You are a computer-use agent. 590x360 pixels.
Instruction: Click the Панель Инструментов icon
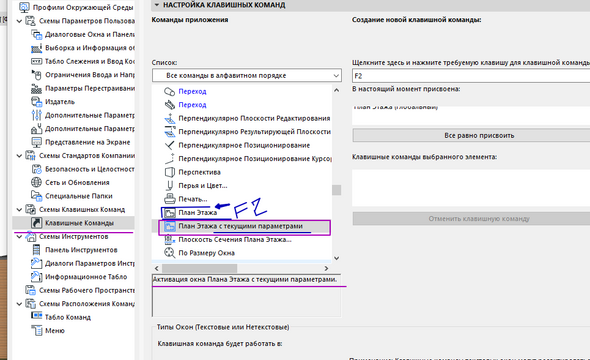[x=36, y=250]
